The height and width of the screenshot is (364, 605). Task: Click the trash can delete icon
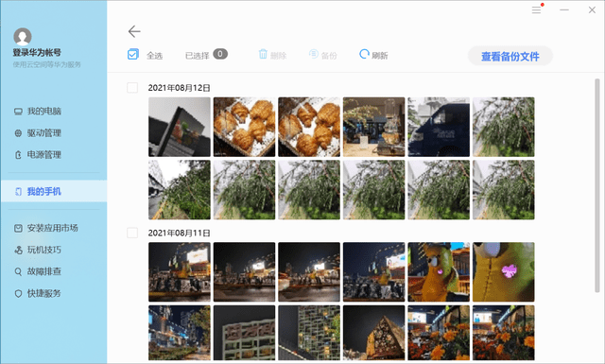point(263,55)
